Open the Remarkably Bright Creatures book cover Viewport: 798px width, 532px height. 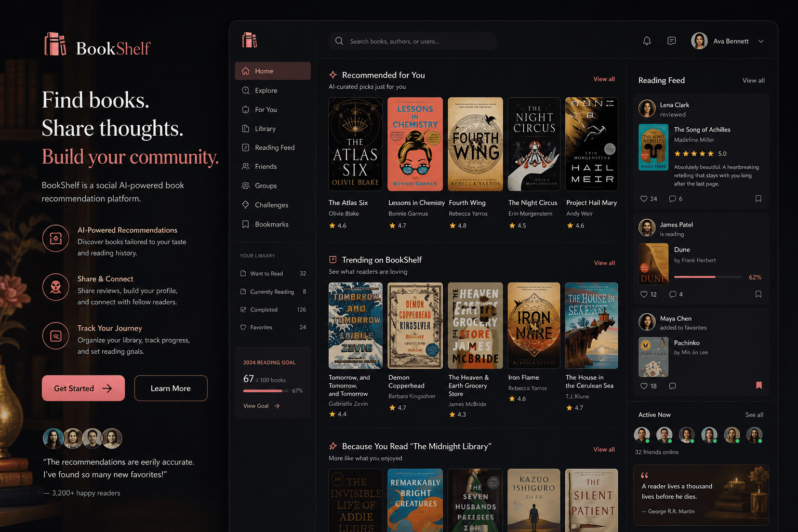(415, 500)
